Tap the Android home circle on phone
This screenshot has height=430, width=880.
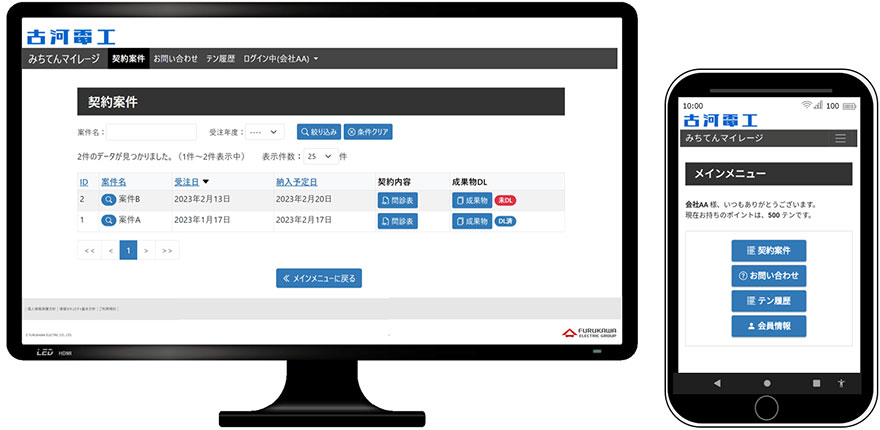coord(767,383)
